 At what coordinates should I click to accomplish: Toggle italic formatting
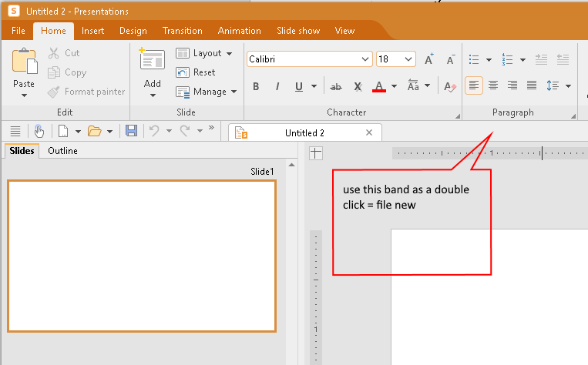pyautogui.click(x=277, y=86)
